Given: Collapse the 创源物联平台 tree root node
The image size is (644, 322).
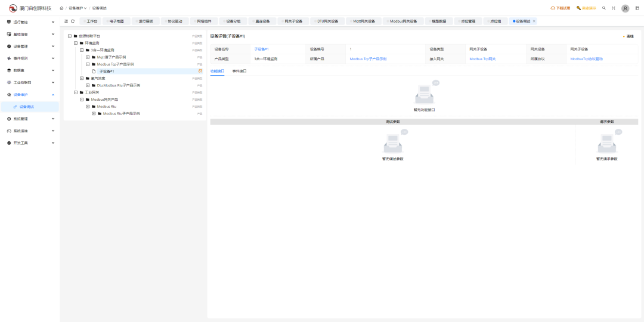Looking at the screenshot, I should click(70, 36).
